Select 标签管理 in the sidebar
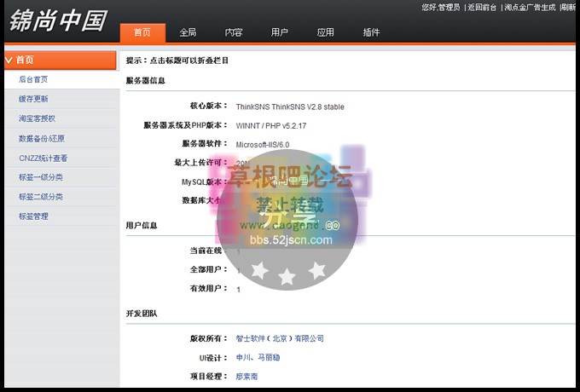This screenshot has width=580, height=392. click(x=33, y=216)
